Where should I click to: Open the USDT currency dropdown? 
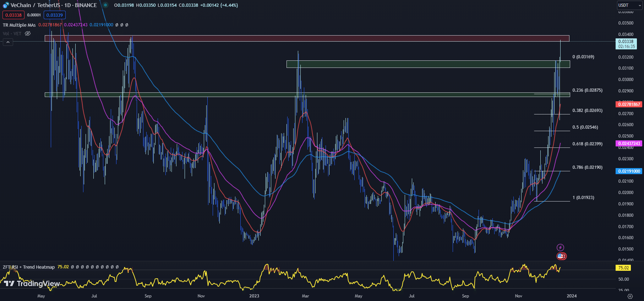pos(629,5)
